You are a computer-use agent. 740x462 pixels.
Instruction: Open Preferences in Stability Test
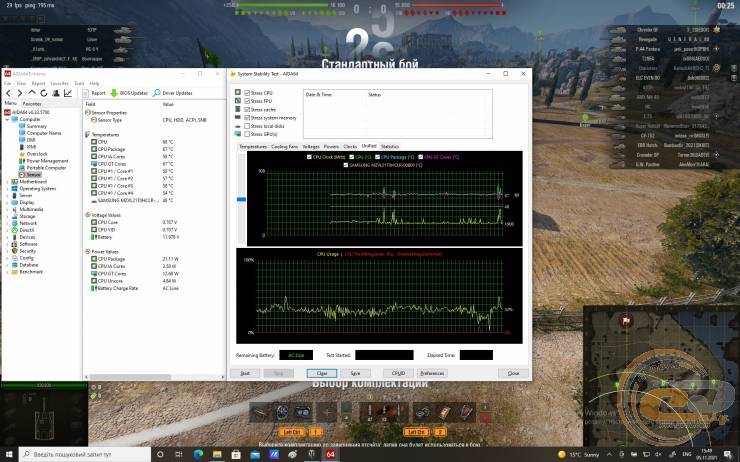click(x=432, y=373)
